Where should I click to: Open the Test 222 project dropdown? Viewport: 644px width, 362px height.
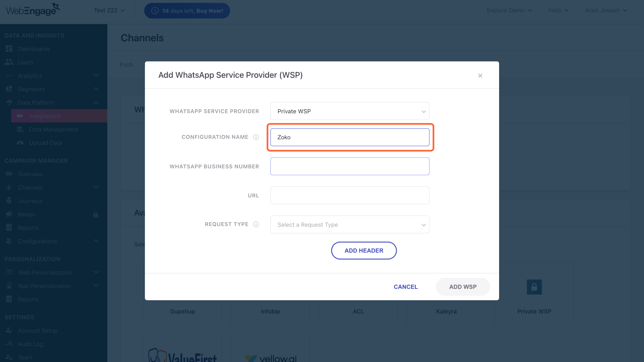point(109,10)
